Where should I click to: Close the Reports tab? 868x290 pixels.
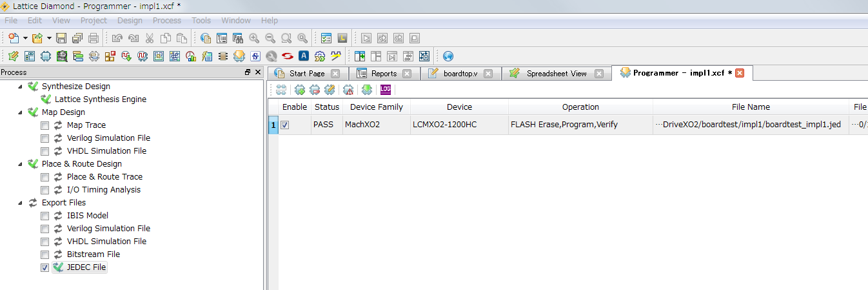[x=407, y=74]
